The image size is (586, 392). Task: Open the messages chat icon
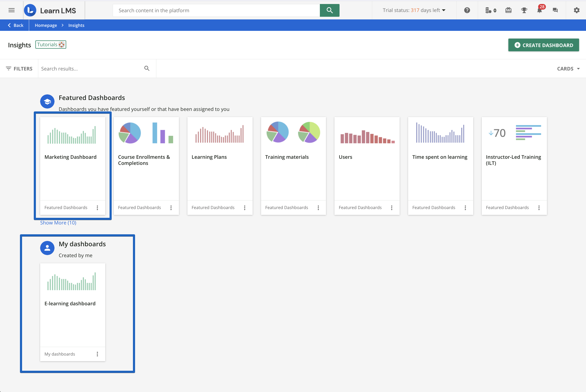click(x=555, y=10)
